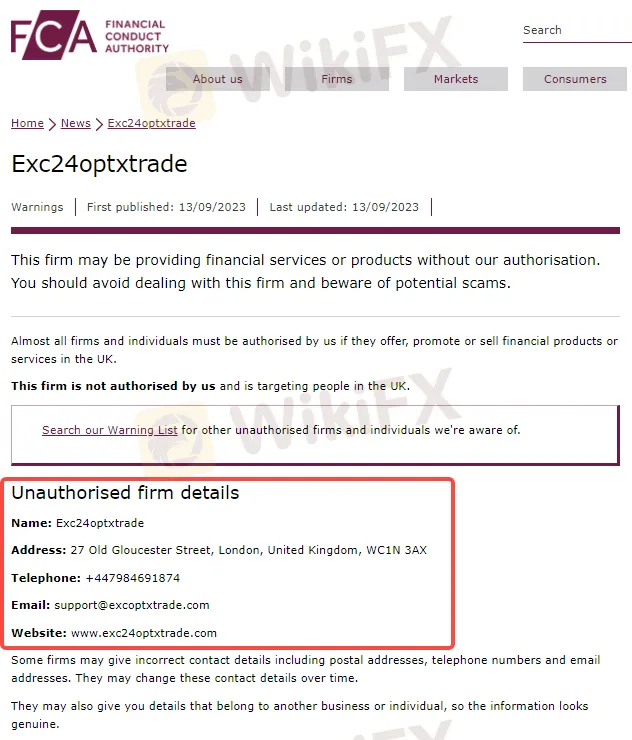This screenshot has width=632, height=740.
Task: Click the Exc24optxtrade breadcrumb link
Action: [151, 124]
